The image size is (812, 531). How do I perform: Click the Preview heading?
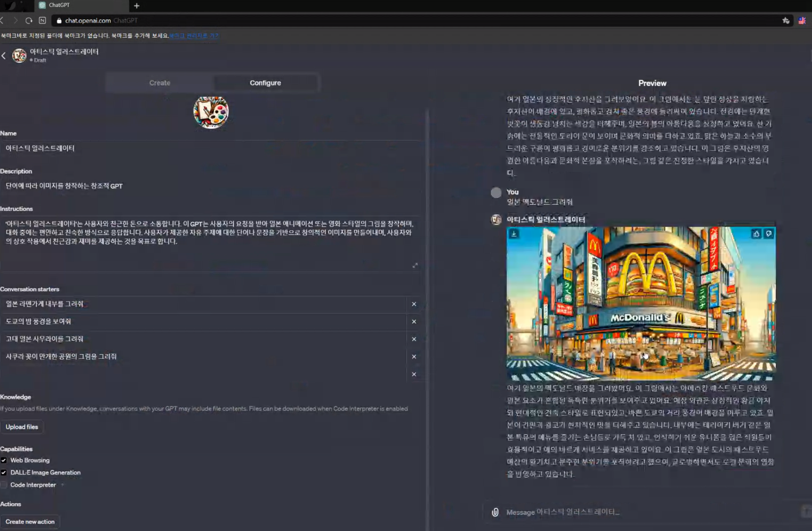652,83
